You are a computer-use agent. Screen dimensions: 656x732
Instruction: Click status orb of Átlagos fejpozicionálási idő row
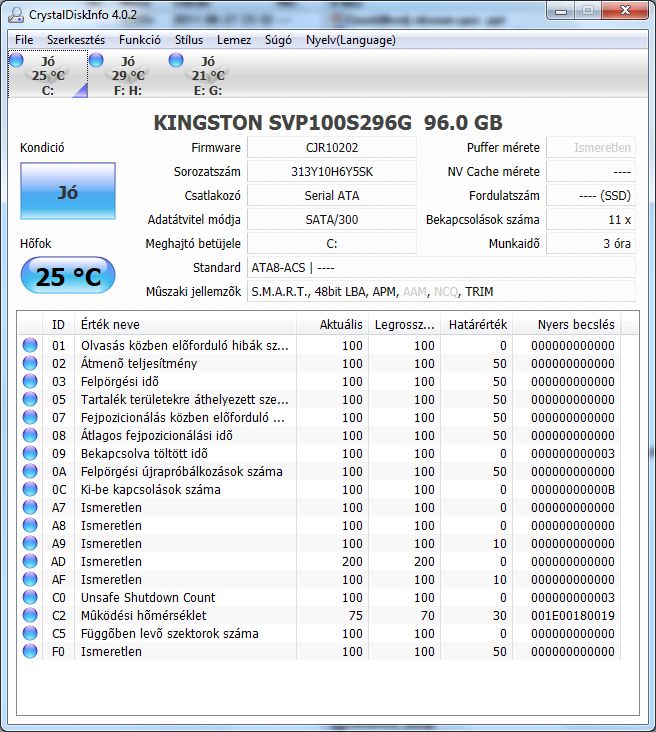point(30,435)
